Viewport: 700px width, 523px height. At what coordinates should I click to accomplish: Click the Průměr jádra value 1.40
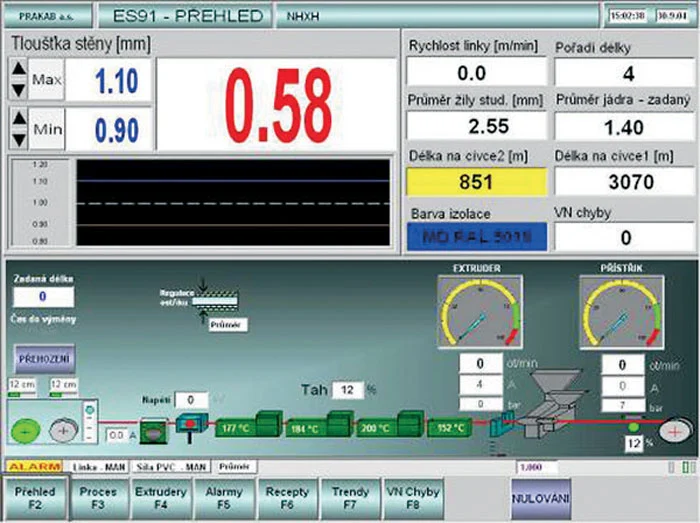624,127
